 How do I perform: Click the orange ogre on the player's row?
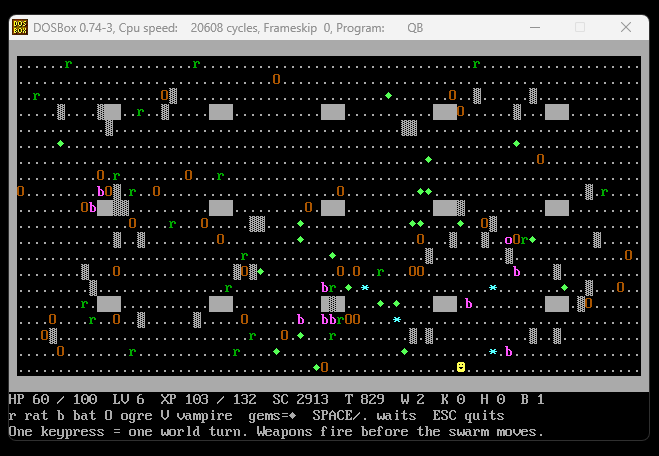tap(324, 367)
